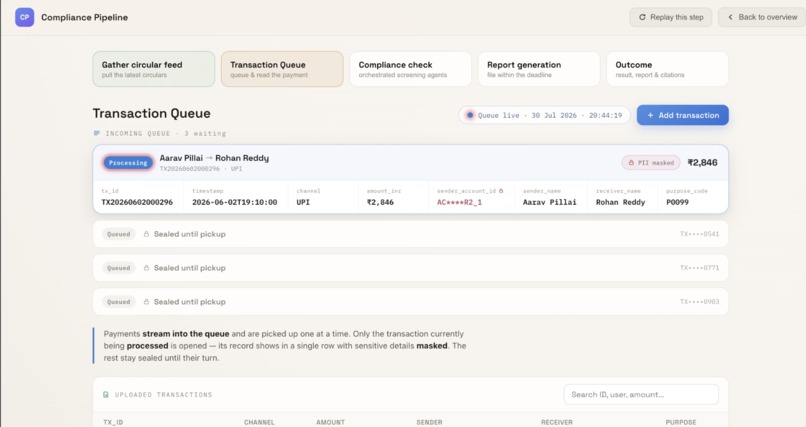Click the Queue live status indicator dot
Screen dimensions: 806x427
coord(470,115)
